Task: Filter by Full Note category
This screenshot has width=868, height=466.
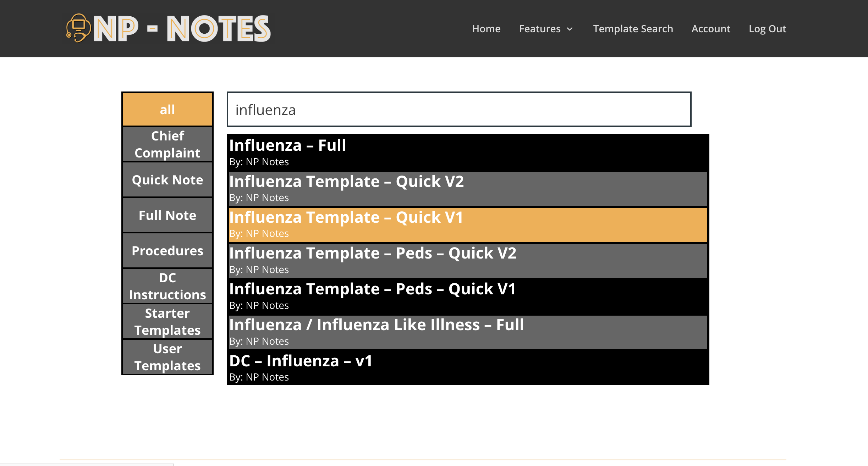Action: [167, 215]
